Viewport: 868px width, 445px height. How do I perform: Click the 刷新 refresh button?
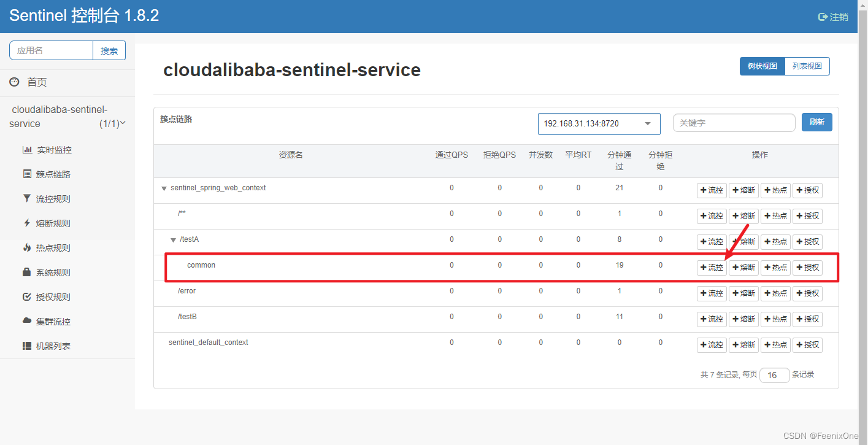click(x=816, y=122)
